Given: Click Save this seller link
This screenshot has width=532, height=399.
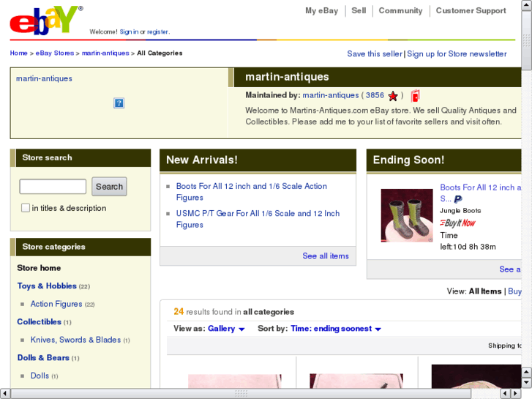Looking at the screenshot, I should (x=375, y=53).
